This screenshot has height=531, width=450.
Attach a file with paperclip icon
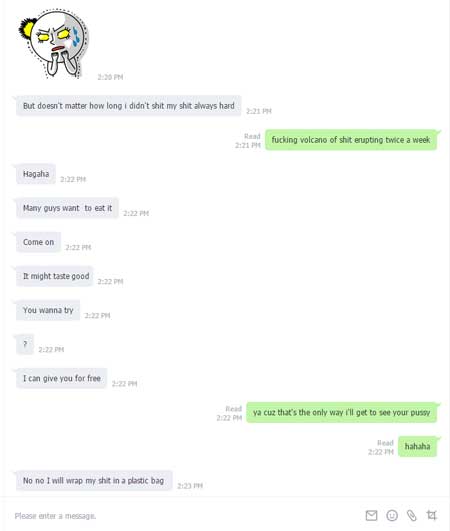pyautogui.click(x=411, y=515)
